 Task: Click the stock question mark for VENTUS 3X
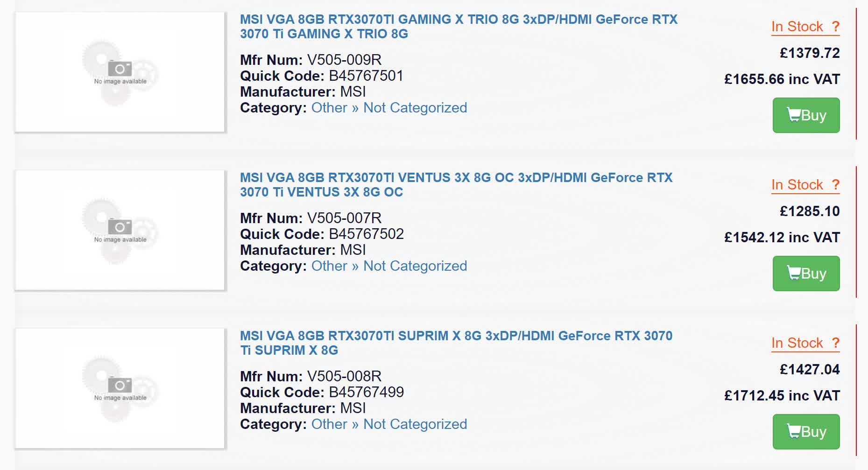point(835,185)
